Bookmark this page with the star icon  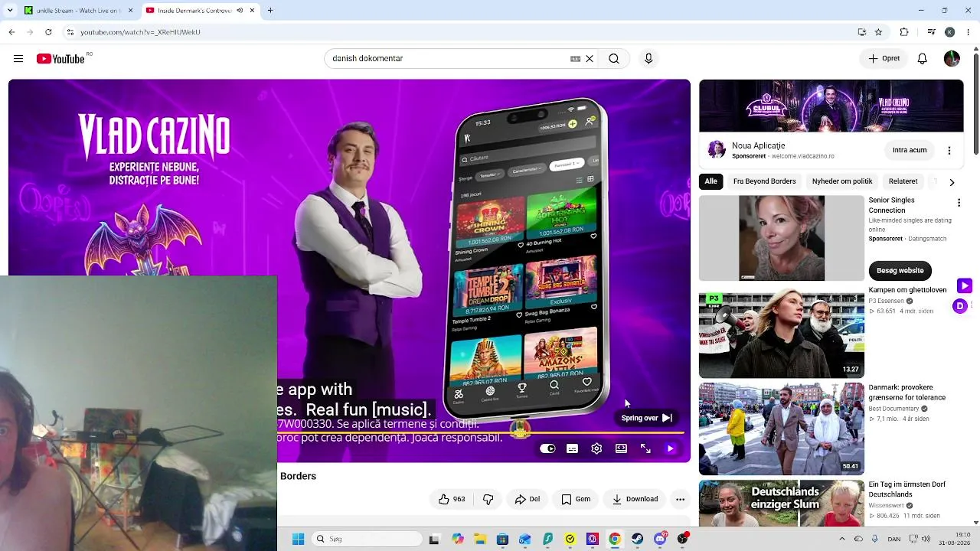tap(878, 32)
